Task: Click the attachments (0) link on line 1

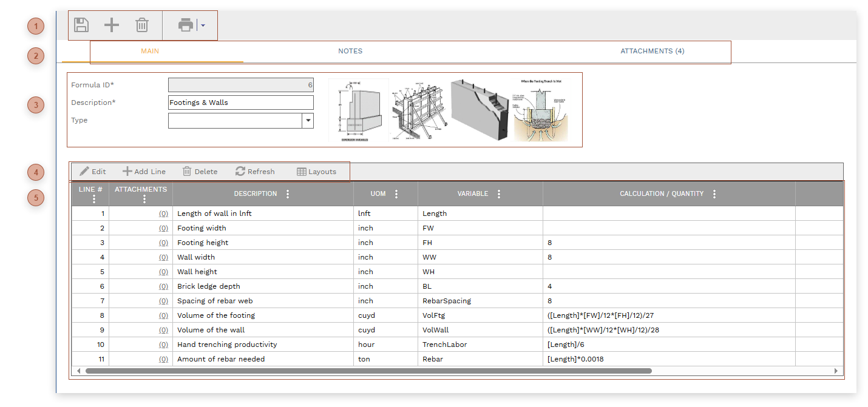Action: [x=163, y=214]
